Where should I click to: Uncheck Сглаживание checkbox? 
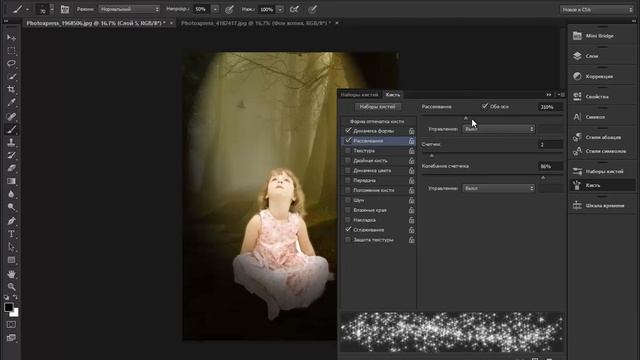(x=348, y=230)
